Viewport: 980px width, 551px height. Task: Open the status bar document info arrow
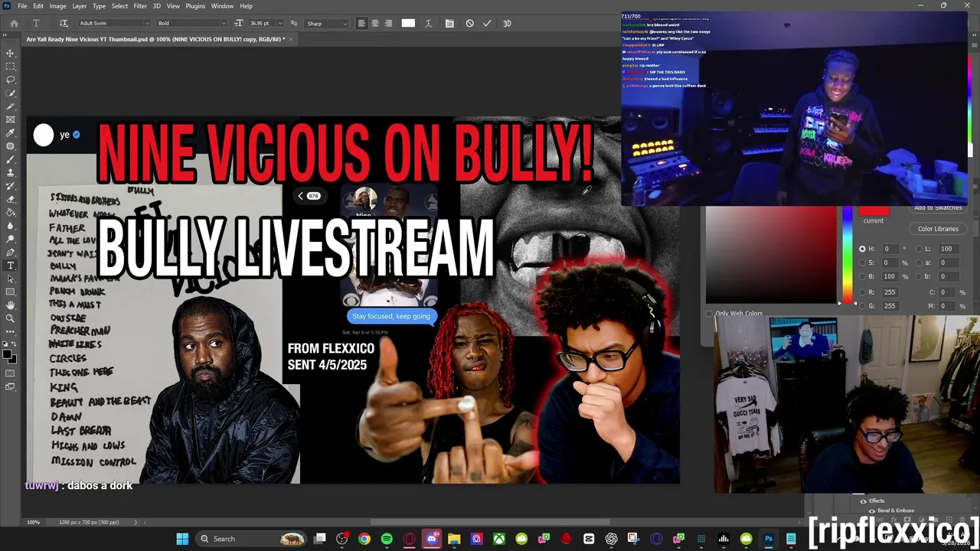136,522
